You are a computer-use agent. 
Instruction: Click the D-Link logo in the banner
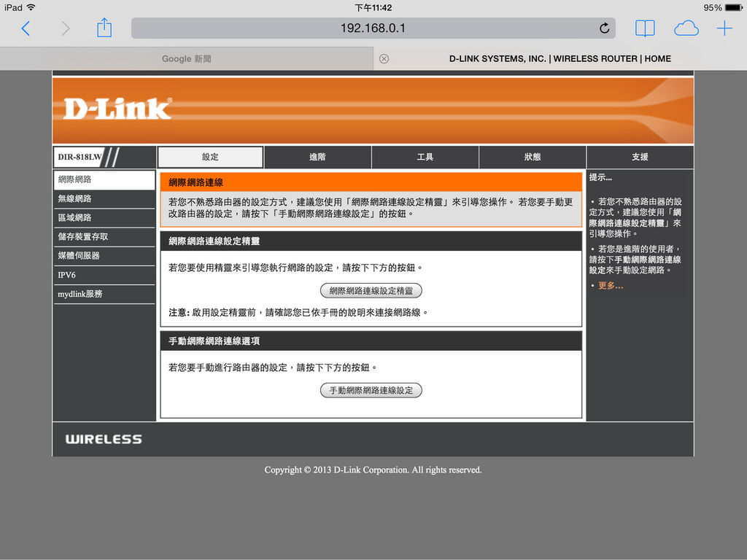coord(117,109)
